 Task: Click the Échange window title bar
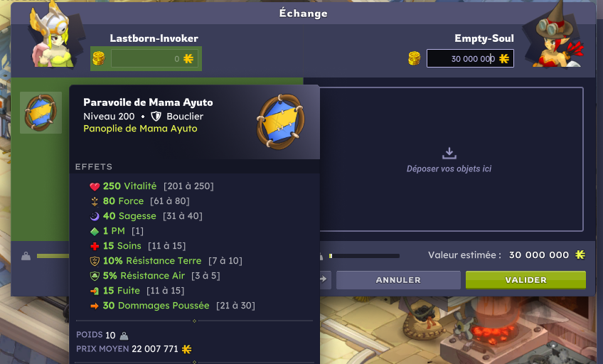(x=303, y=13)
